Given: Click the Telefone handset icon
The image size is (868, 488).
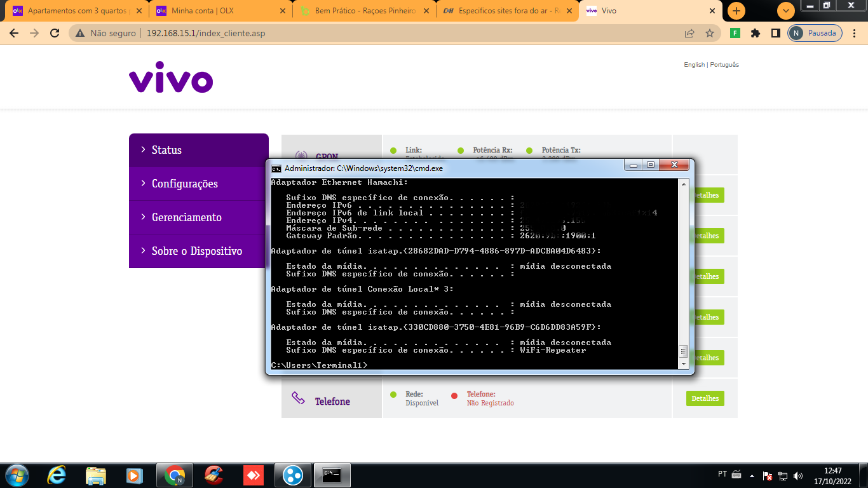Looking at the screenshot, I should tap(298, 398).
